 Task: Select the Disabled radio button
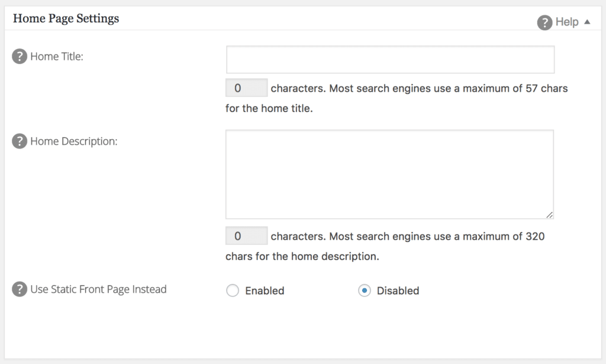click(365, 291)
